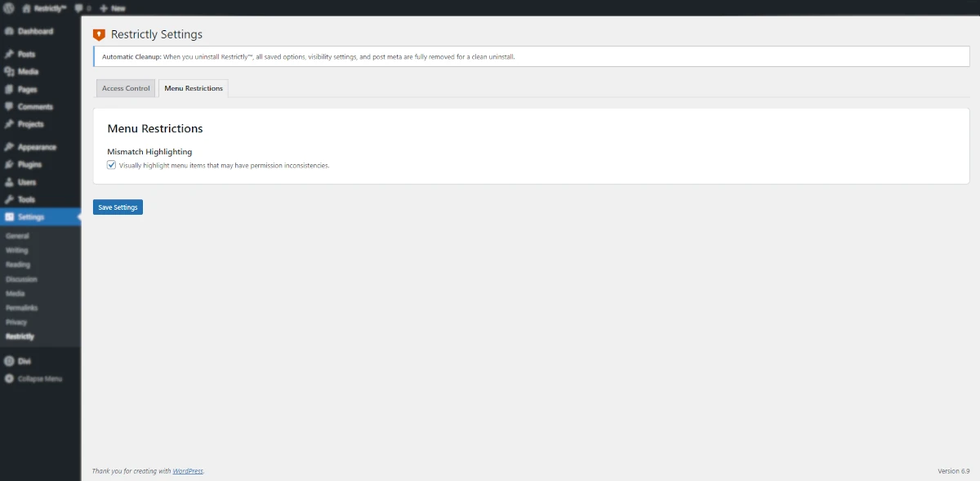The height and width of the screenshot is (481, 980).
Task: Follow the WordPress footer link
Action: (188, 471)
